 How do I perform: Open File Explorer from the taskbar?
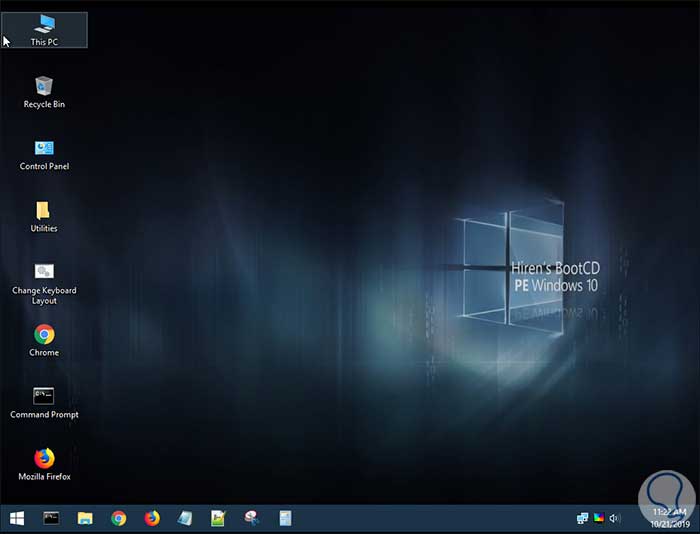(x=85, y=518)
